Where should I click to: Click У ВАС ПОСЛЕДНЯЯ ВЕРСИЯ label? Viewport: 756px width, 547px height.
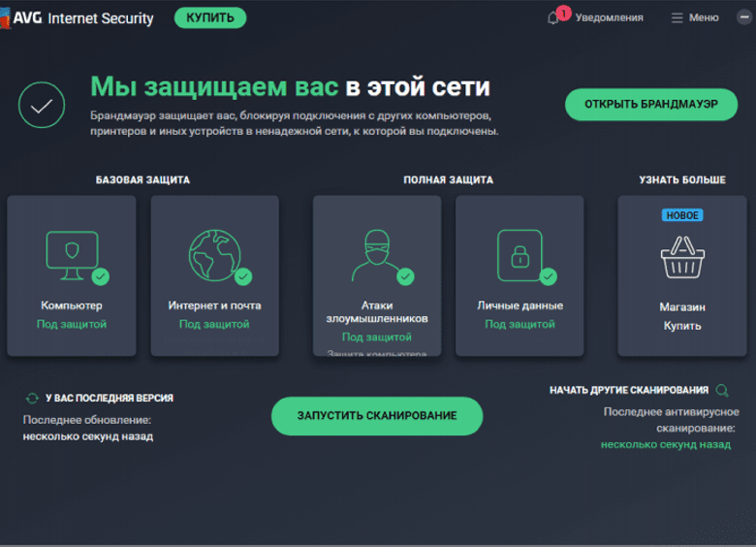click(x=110, y=398)
